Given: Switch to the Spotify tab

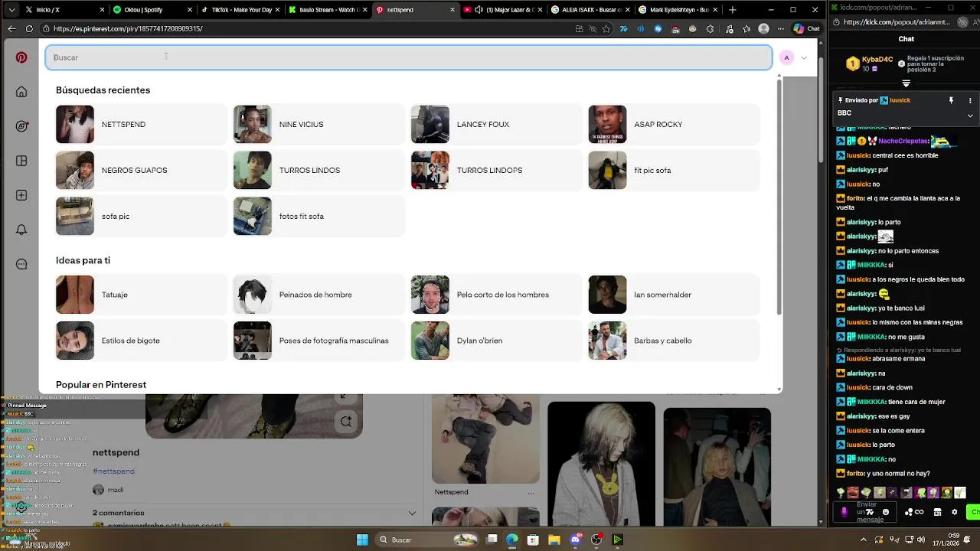Looking at the screenshot, I should tap(153, 10).
